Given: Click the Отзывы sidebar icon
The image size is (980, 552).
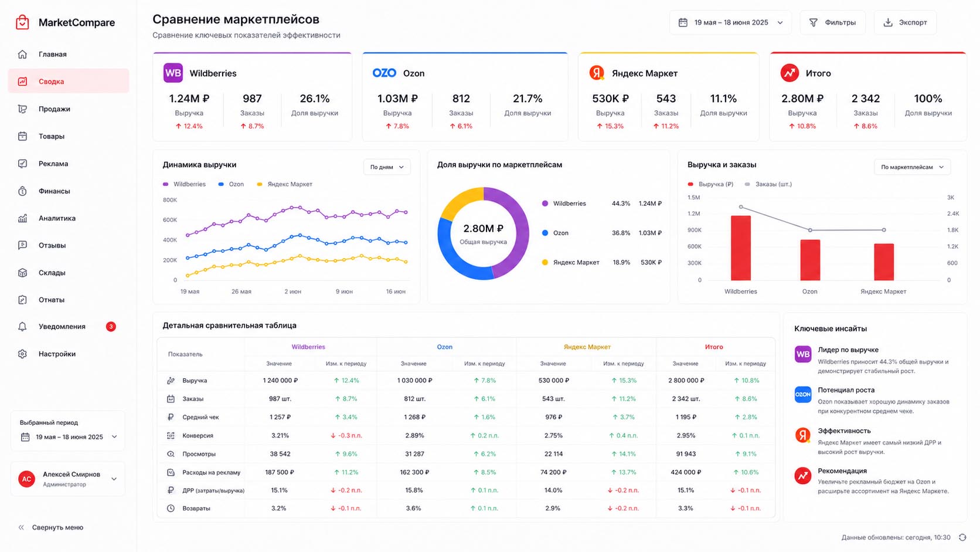Looking at the screenshot, I should coord(22,245).
